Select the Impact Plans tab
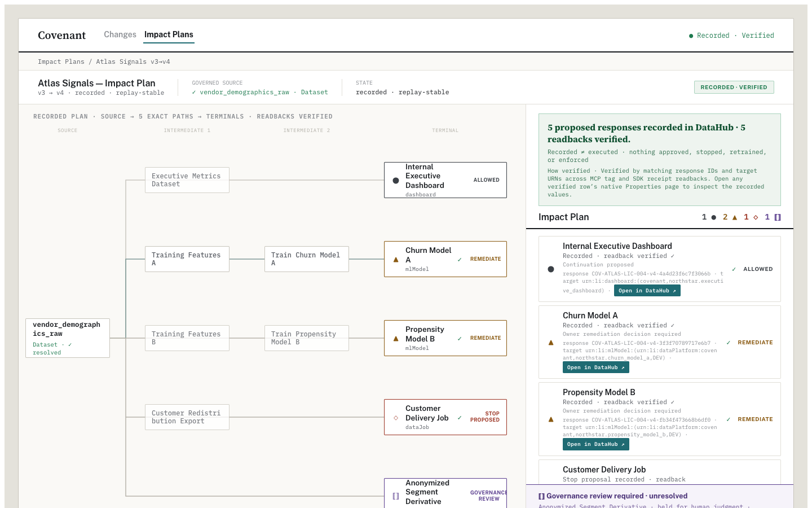 click(169, 34)
